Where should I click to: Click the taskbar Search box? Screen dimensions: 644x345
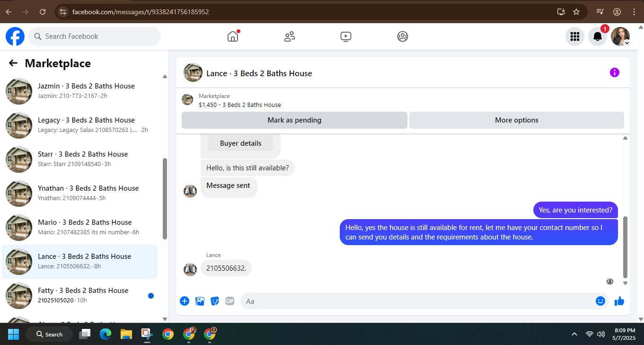(49, 334)
